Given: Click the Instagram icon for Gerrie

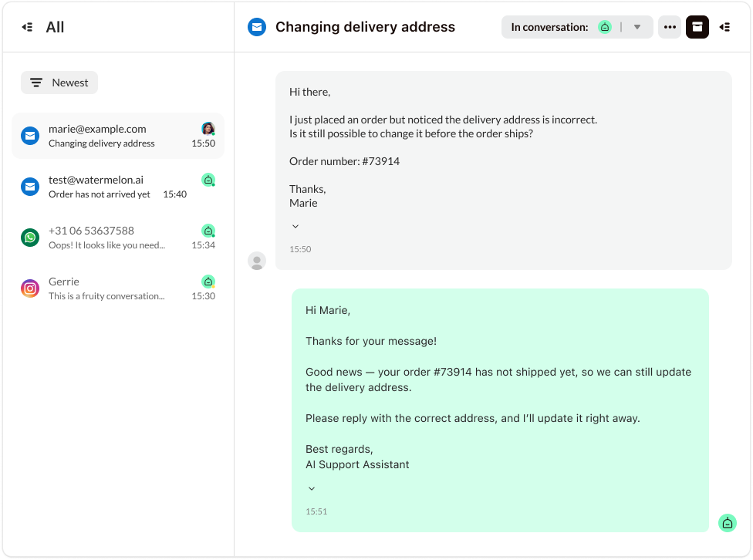Looking at the screenshot, I should tap(30, 288).
